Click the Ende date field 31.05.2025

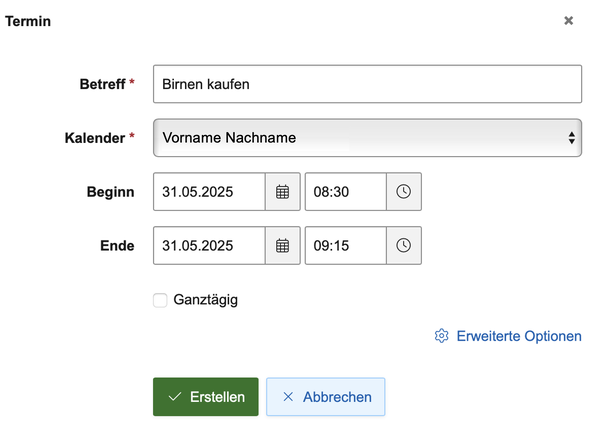point(209,245)
